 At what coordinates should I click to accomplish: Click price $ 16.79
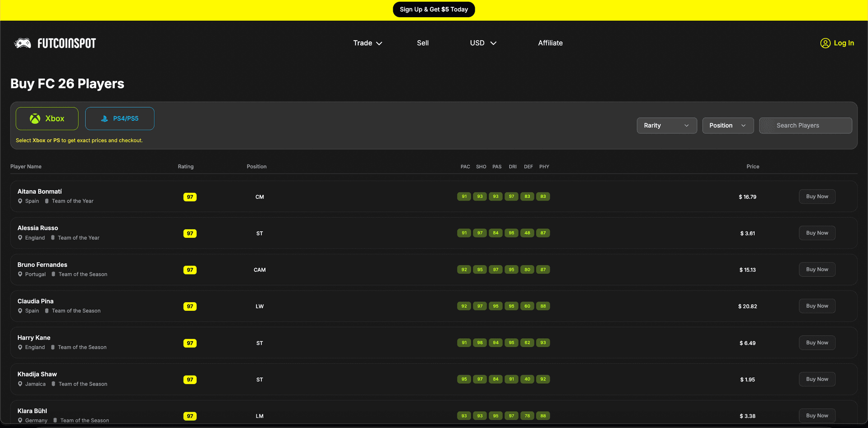748,197
